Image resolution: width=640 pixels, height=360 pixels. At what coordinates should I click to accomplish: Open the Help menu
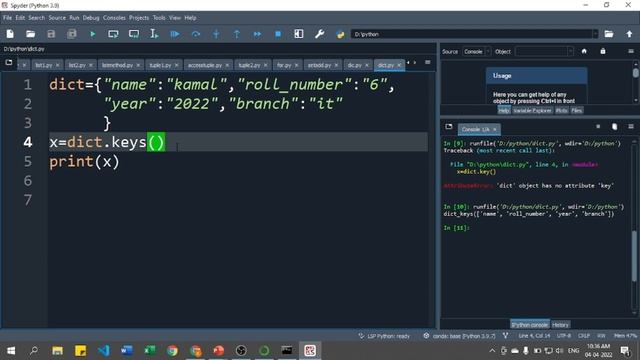190,18
